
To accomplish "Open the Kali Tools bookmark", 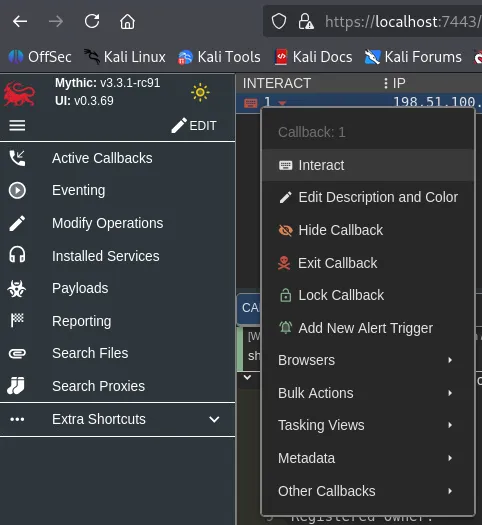I will (219, 57).
